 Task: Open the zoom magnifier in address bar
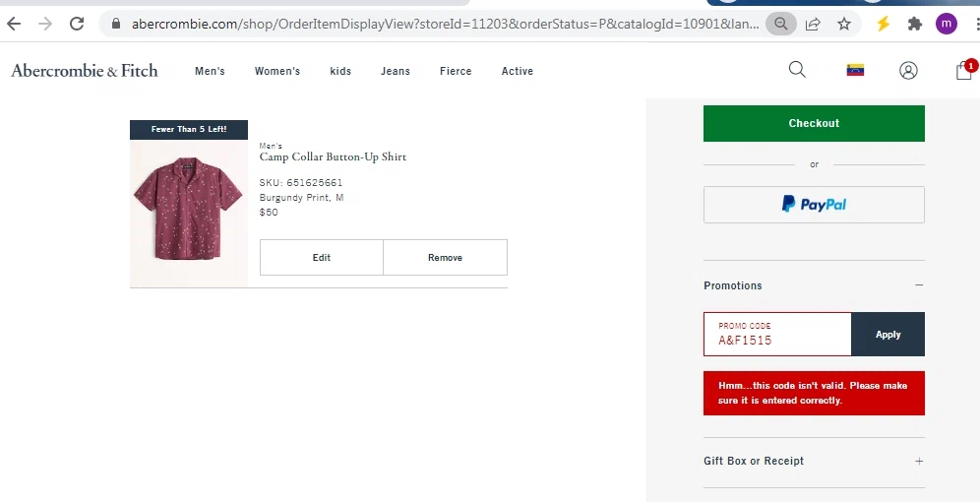(780, 24)
